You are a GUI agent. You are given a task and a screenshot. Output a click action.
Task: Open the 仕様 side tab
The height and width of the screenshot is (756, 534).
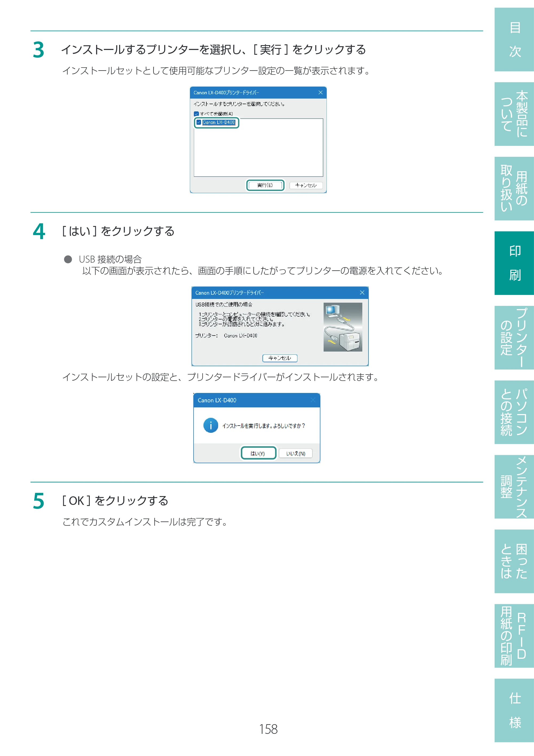point(514,710)
